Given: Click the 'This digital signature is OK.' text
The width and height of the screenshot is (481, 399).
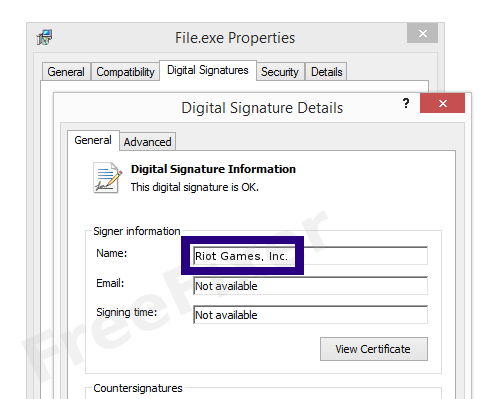Looking at the screenshot, I should tap(195, 187).
